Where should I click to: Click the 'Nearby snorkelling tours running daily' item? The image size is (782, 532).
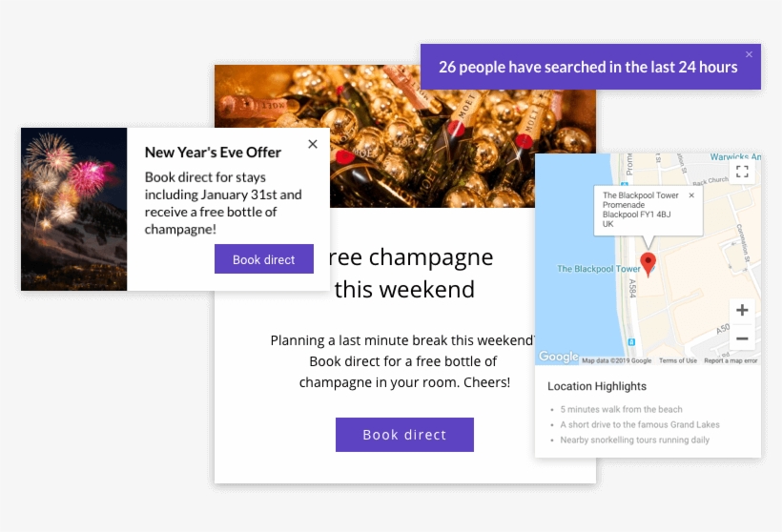635,440
